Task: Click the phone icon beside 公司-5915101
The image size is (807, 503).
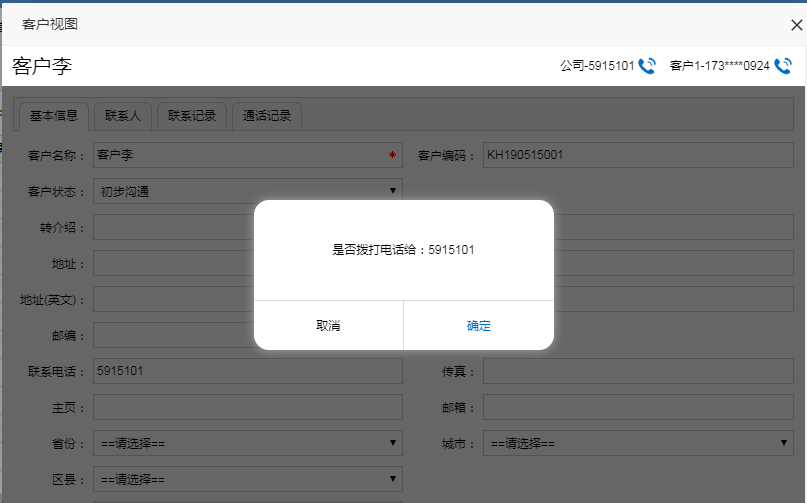Action: pyautogui.click(x=647, y=66)
